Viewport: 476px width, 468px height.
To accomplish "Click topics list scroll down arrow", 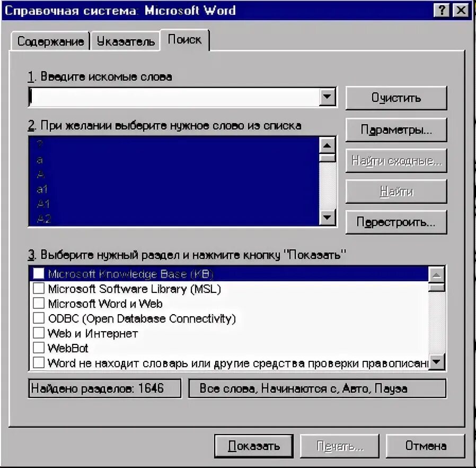I will (437, 362).
